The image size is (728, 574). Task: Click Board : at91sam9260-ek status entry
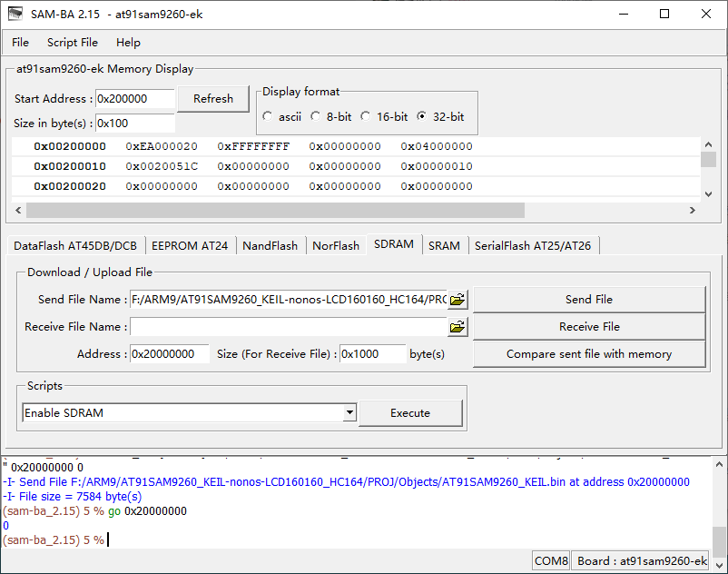(642, 561)
